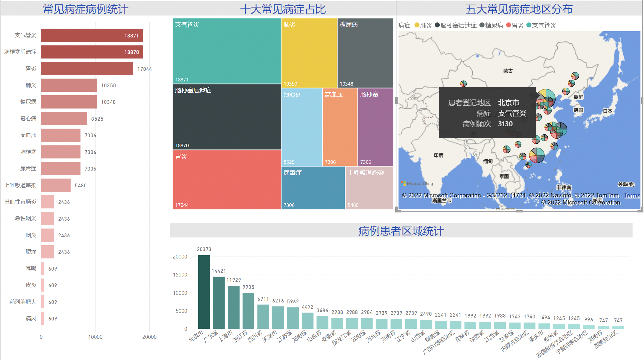
Task: Click the large pie marker over Guangdong
Action: 537,155
